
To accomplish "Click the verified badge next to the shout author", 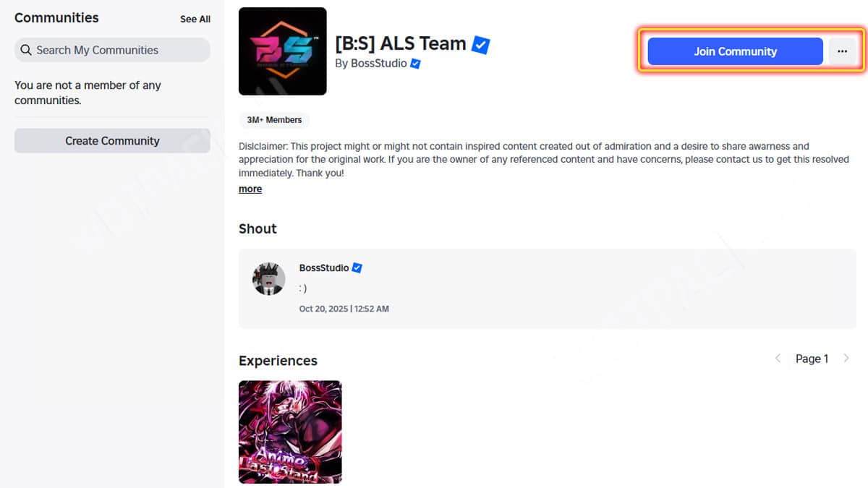I will tap(357, 268).
